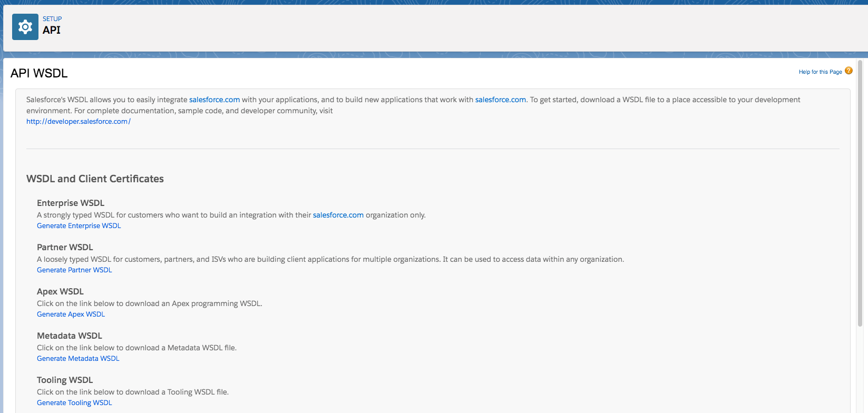Open the developer.salesforce.com URL link
Image resolution: width=868 pixels, height=413 pixels.
pyautogui.click(x=79, y=122)
